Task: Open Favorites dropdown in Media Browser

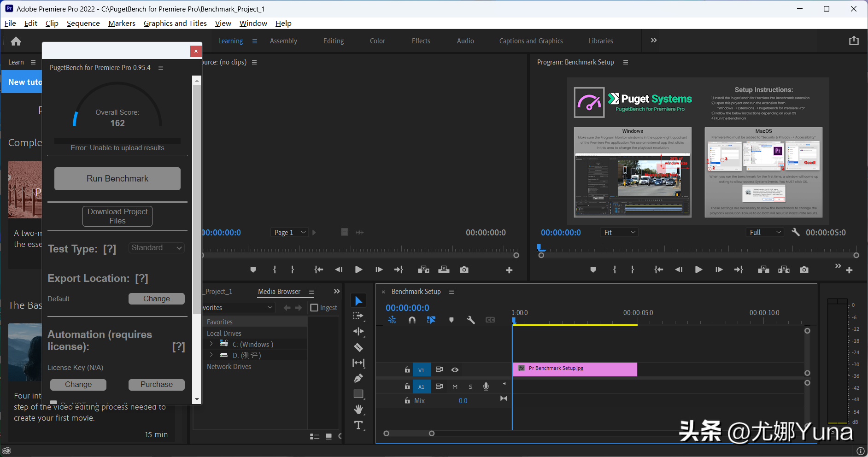Action: (238, 308)
